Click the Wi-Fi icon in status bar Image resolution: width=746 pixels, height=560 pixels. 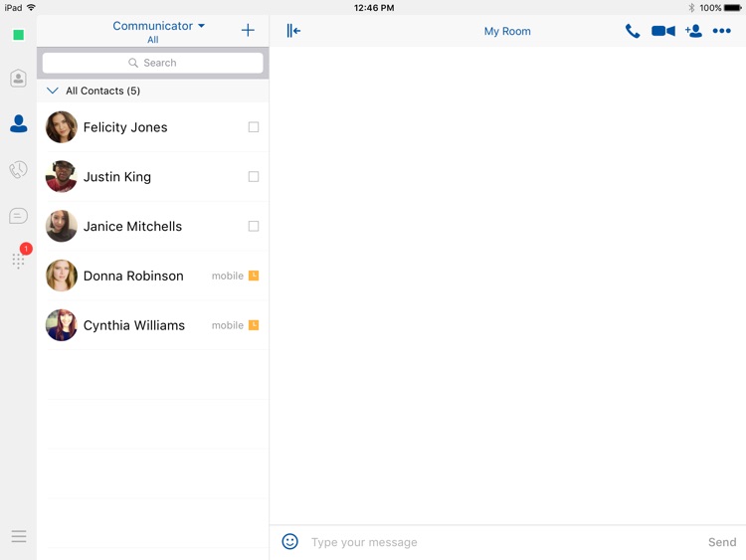(x=31, y=7)
